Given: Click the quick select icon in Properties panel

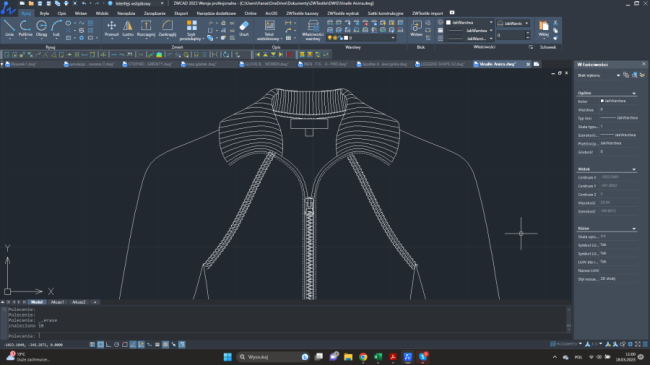Looking at the screenshot, I should coord(642,75).
